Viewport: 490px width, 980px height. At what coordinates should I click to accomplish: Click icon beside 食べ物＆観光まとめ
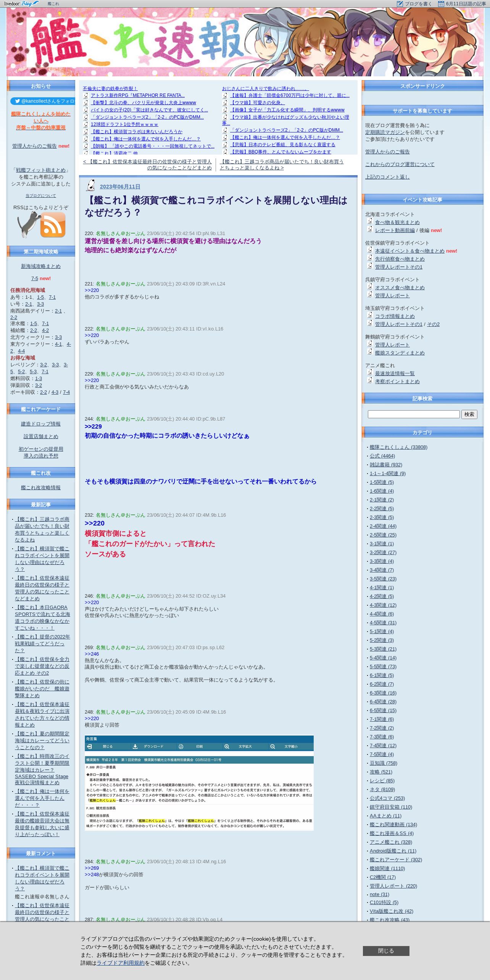[x=370, y=221]
